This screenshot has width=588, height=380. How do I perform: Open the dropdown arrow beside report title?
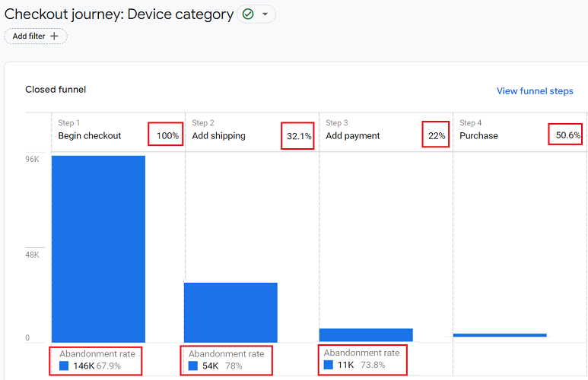point(265,14)
